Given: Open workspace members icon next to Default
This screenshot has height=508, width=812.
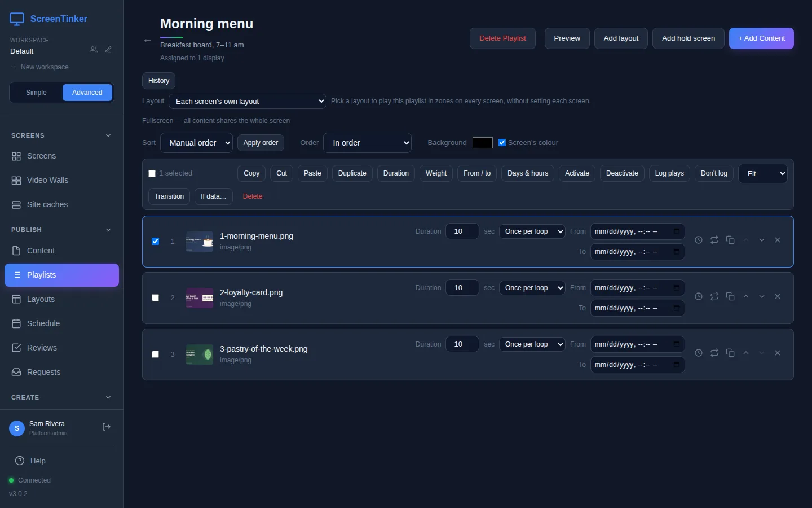Looking at the screenshot, I should tap(94, 50).
